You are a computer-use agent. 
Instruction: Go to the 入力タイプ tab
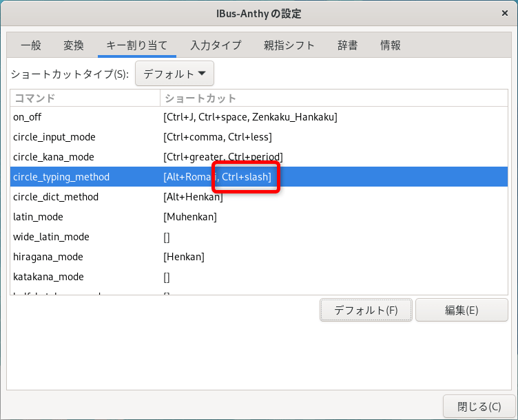coord(216,45)
